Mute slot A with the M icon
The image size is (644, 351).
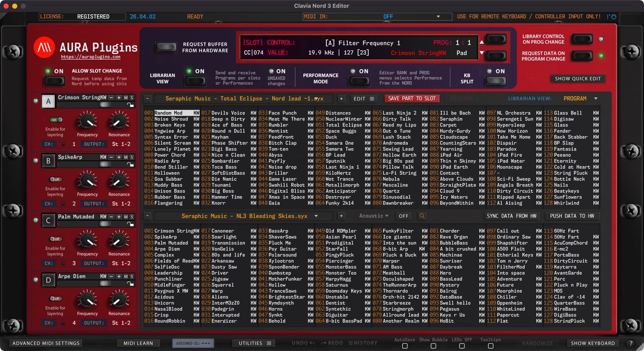pos(125,98)
